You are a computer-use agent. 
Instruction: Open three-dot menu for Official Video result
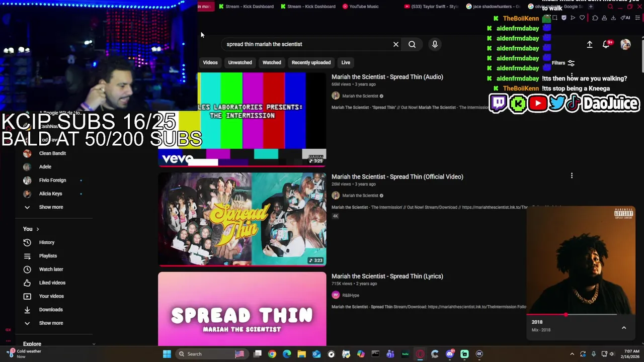[572, 175]
